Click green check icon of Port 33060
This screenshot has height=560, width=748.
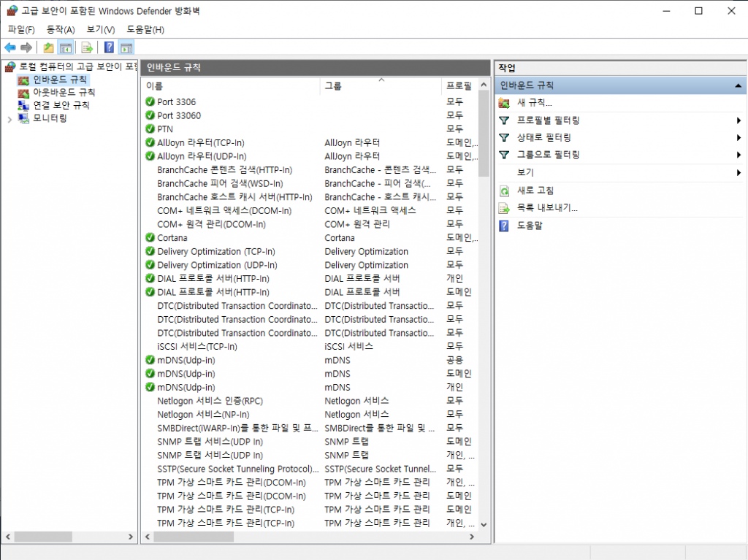[x=150, y=115]
